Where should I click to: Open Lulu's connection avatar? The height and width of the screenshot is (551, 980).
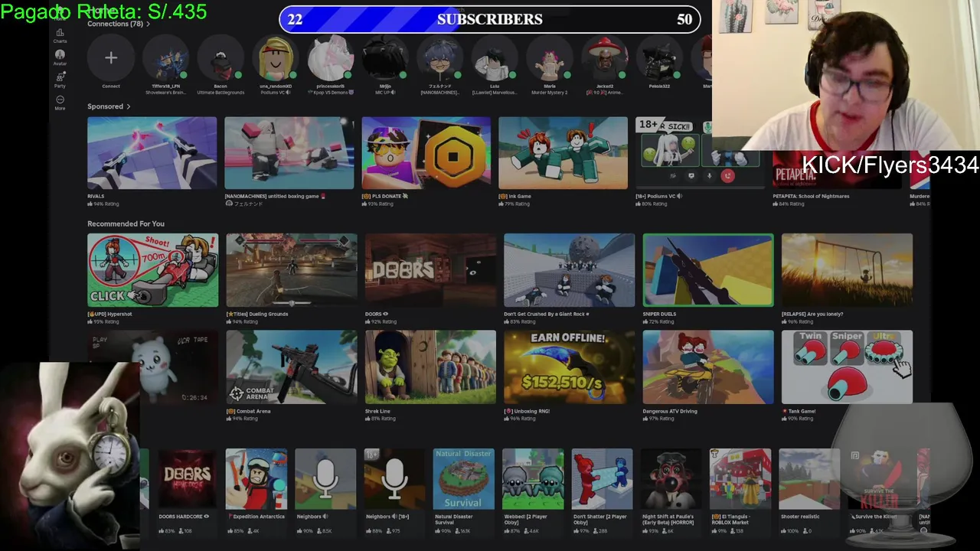click(x=495, y=58)
